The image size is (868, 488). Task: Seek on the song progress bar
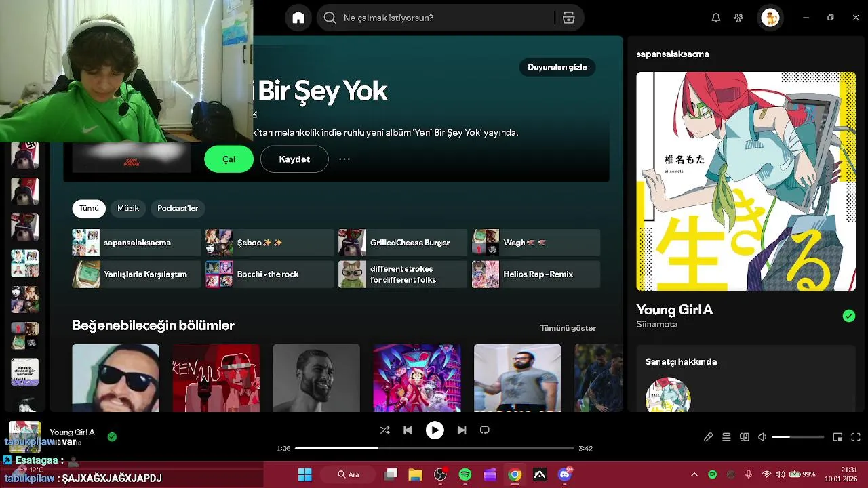point(434,448)
